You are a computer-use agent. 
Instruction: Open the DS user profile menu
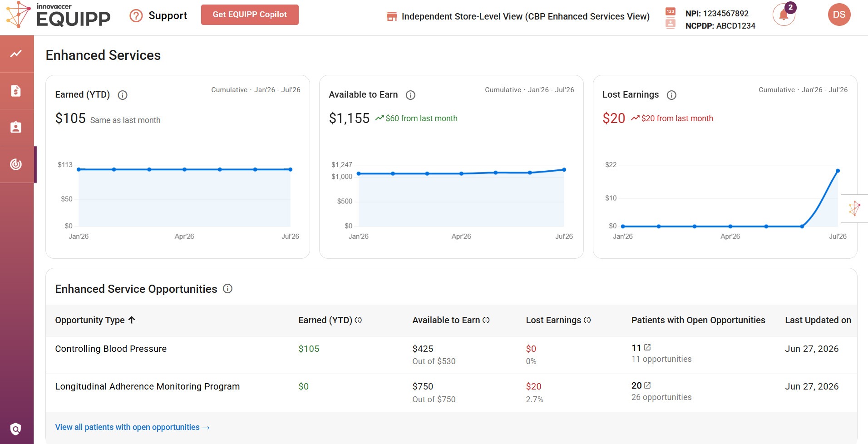[x=839, y=15]
